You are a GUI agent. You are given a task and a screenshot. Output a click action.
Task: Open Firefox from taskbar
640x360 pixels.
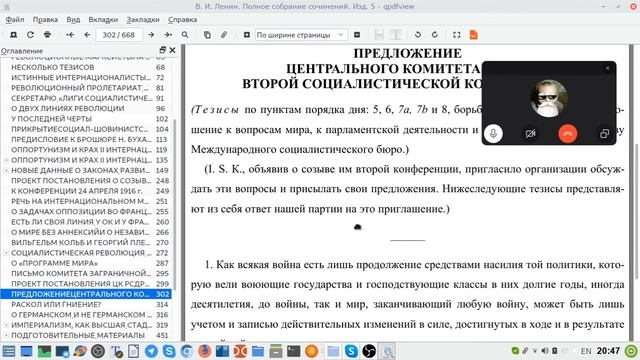(x=204, y=351)
